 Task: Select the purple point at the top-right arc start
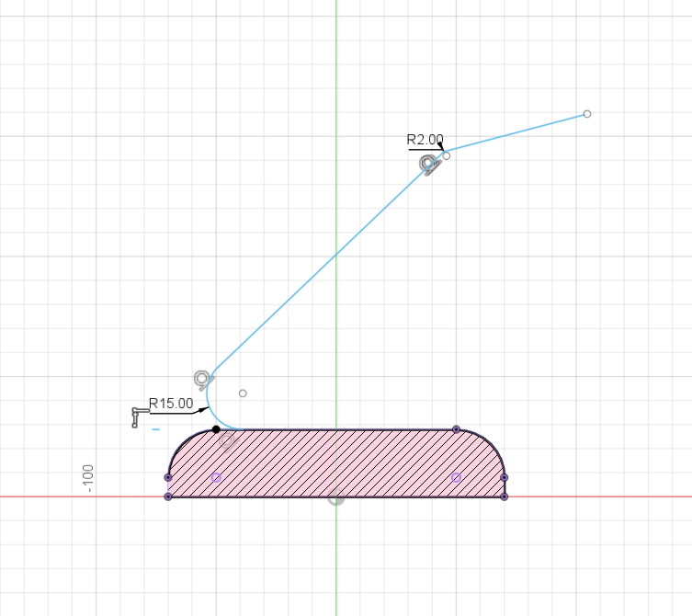coord(457,429)
